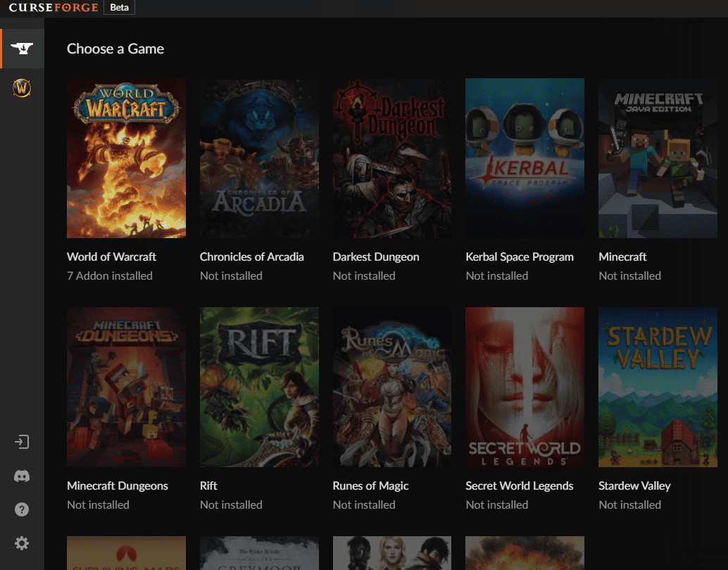This screenshot has width=728, height=570.
Task: Click the "Minecraft" title below Java Edition cover
Action: point(622,257)
